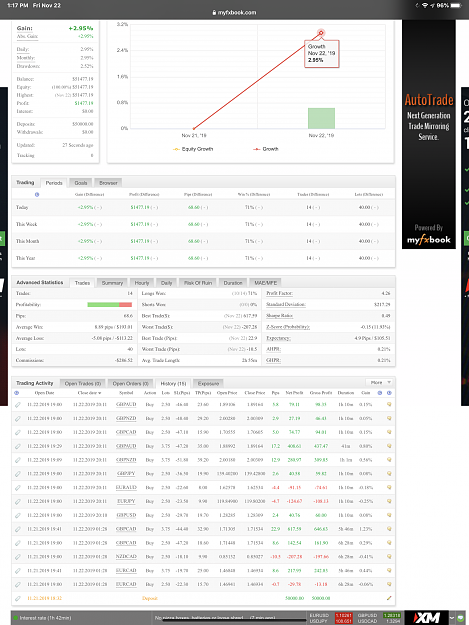
Task: Open the GBPJPY symbol link
Action: click(x=126, y=474)
